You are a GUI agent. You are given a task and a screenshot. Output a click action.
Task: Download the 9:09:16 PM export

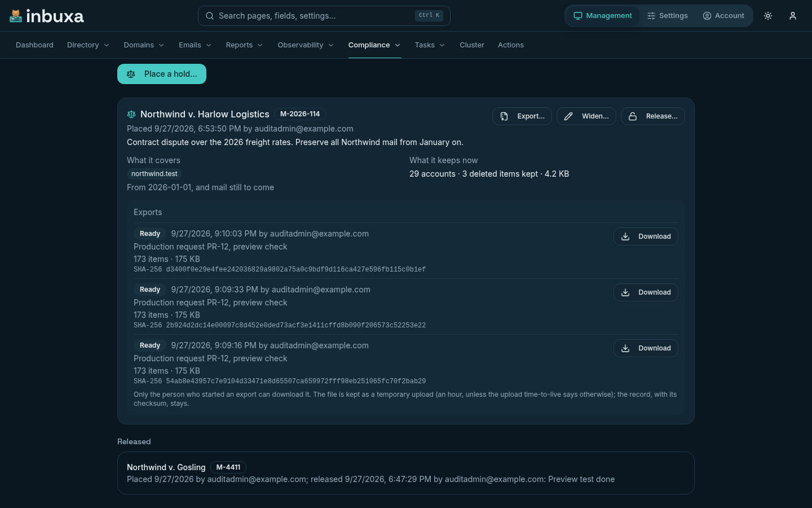[646, 348]
